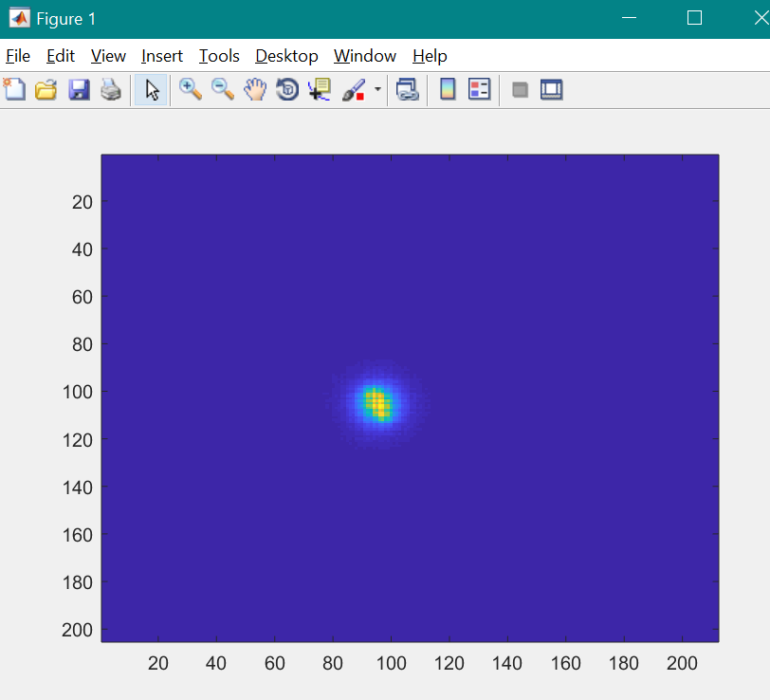Expand the brush color dropdown arrow
770x700 pixels.
tap(377, 90)
